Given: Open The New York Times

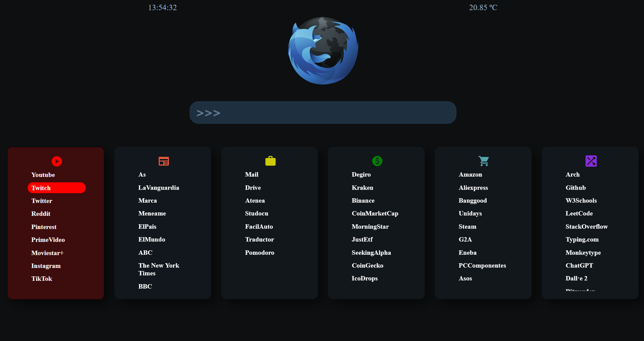Looking at the screenshot, I should coord(159,269).
